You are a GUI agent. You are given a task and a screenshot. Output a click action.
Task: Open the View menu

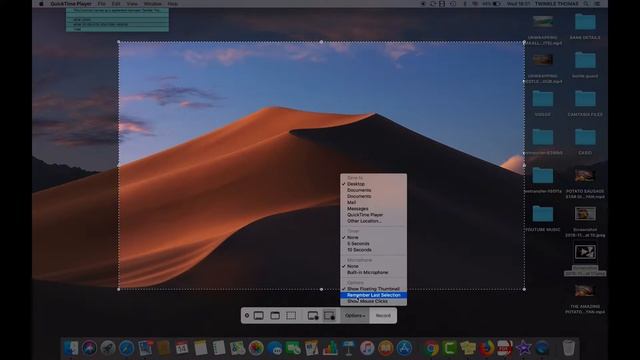click(132, 4)
